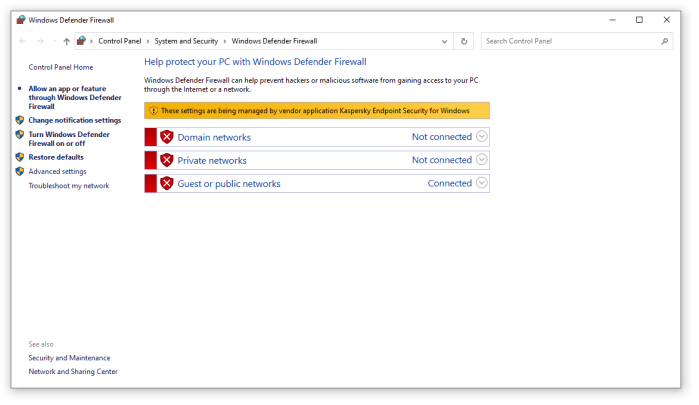
Task: Select Control Panel in breadcrumb path
Action: tap(121, 41)
